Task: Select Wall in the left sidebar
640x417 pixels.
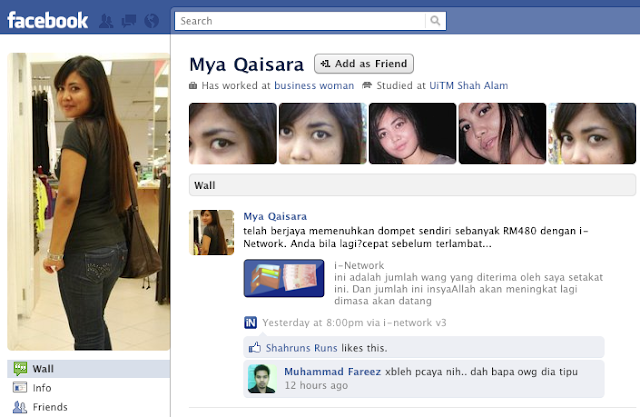Action: tap(89, 369)
